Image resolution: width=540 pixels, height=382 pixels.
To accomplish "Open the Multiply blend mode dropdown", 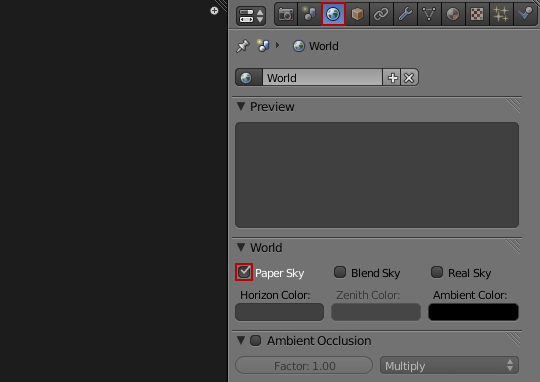I will [x=449, y=365].
